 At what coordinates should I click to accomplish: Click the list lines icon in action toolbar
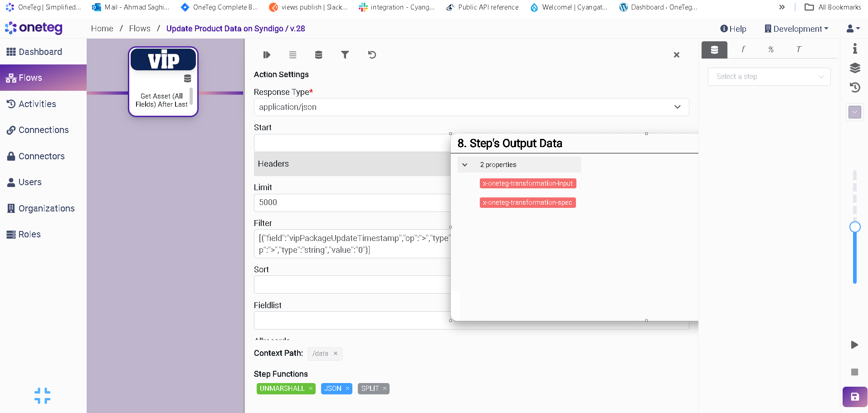coord(293,55)
